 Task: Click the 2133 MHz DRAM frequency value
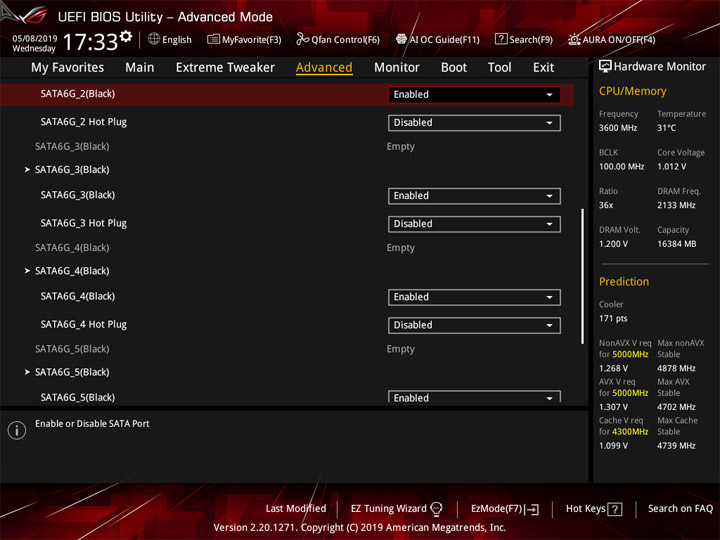(676, 205)
